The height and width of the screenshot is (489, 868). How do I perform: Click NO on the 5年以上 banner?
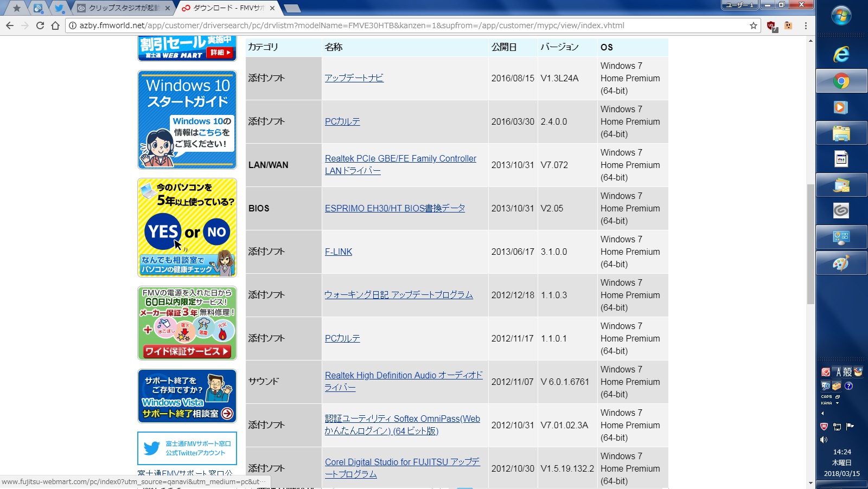(216, 232)
